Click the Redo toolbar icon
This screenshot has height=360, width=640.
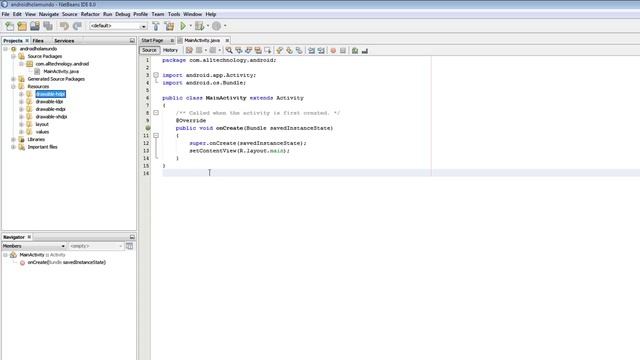(77, 26)
